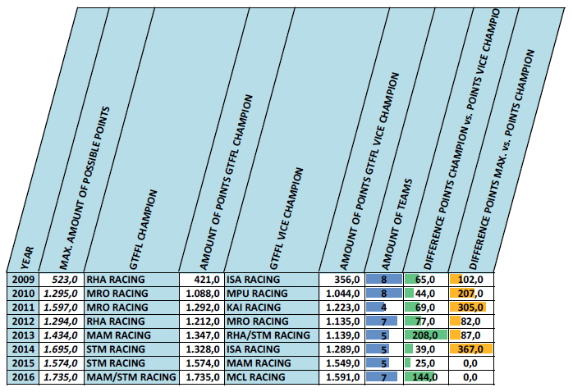Click vice champion points 1.591,0
Image resolution: width=573 pixels, height=392 pixels.
342,377
